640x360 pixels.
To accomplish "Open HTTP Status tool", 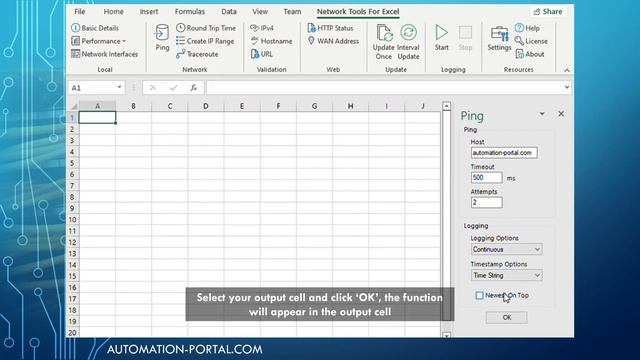I will (330, 28).
